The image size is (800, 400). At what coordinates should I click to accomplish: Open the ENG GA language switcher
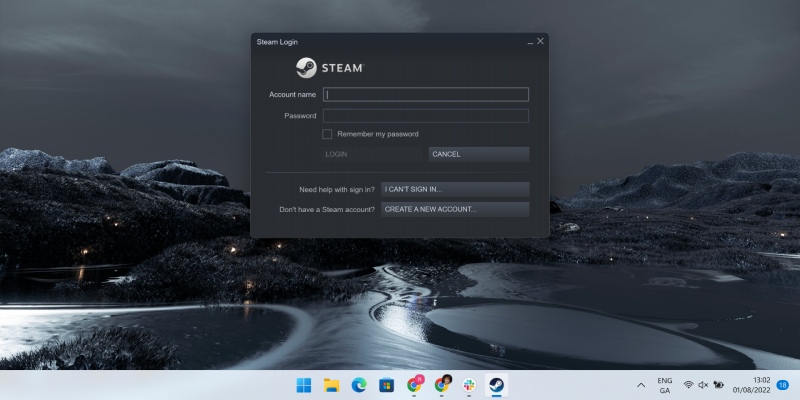tap(665, 385)
